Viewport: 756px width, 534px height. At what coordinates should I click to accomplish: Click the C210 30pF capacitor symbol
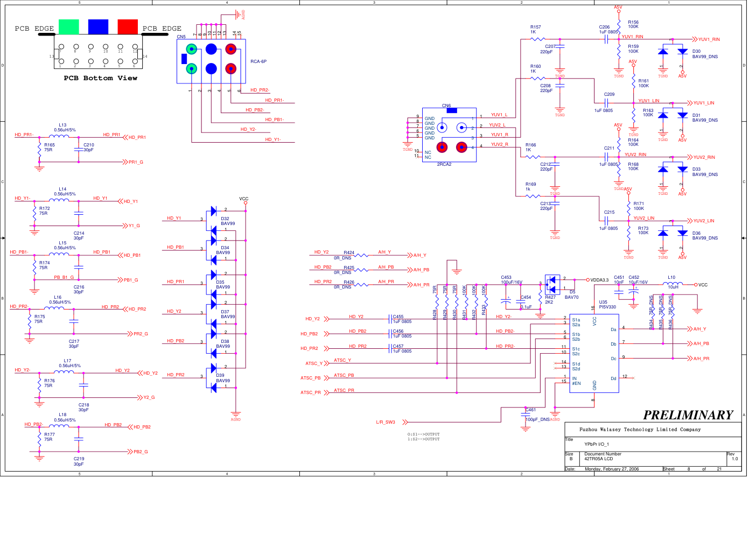tap(79, 149)
